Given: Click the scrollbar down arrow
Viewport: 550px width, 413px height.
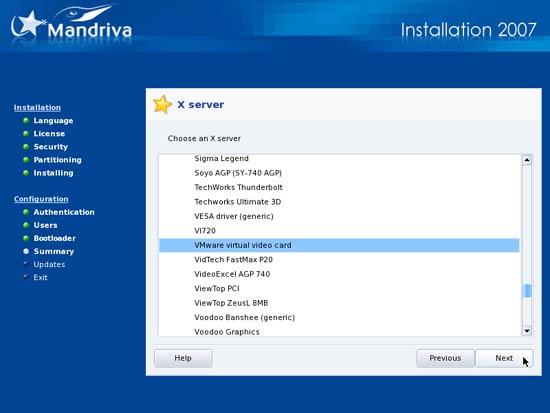Looking at the screenshot, I should pyautogui.click(x=527, y=331).
